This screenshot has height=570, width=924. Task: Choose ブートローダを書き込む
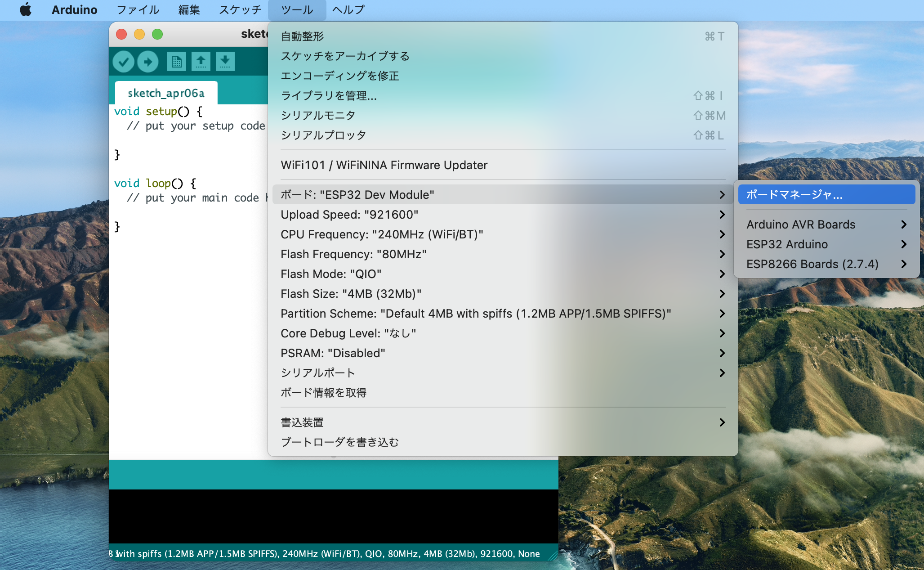coord(503,442)
